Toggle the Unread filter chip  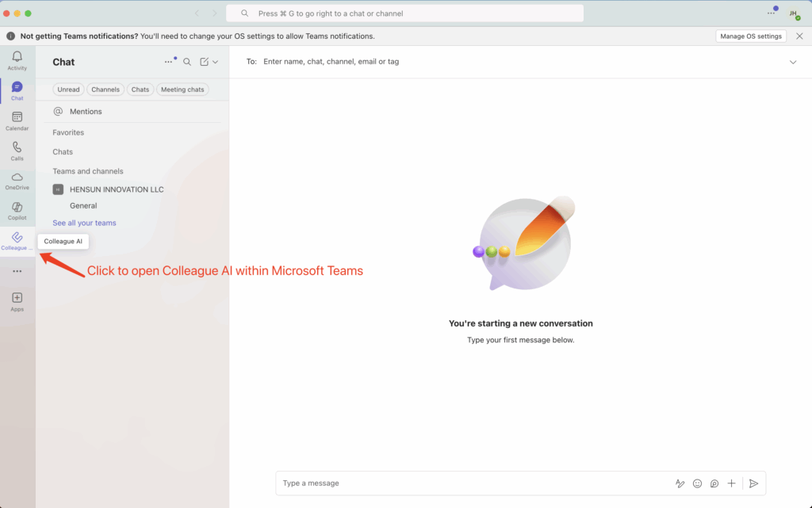click(68, 90)
